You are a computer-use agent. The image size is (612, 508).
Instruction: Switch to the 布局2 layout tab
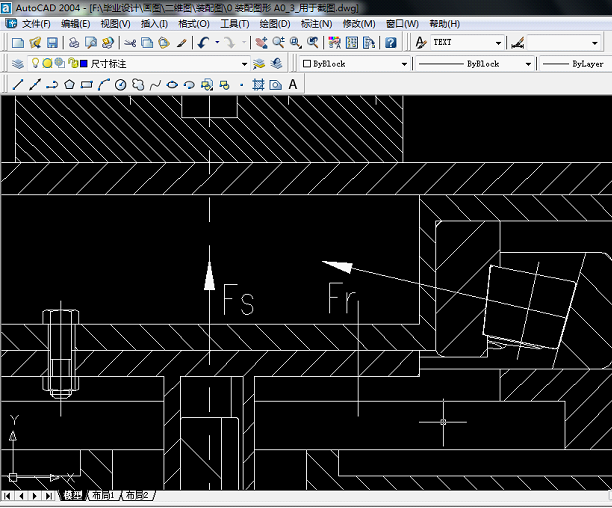(137, 496)
